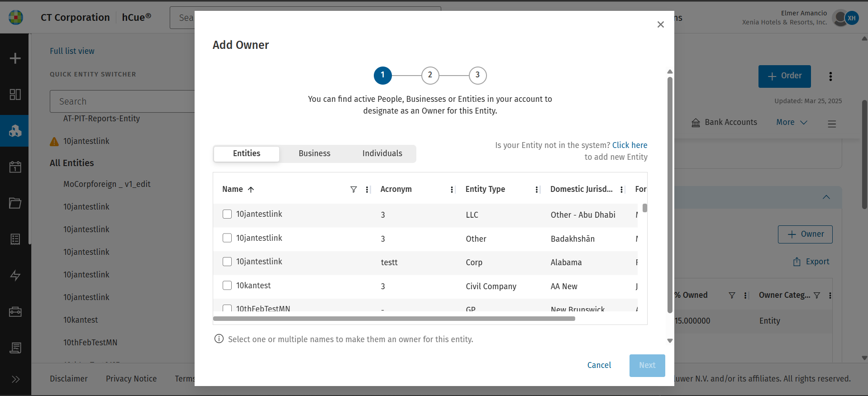Image resolution: width=868 pixels, height=396 pixels.
Task: Click the Owner Category filter icon
Action: coord(817,296)
